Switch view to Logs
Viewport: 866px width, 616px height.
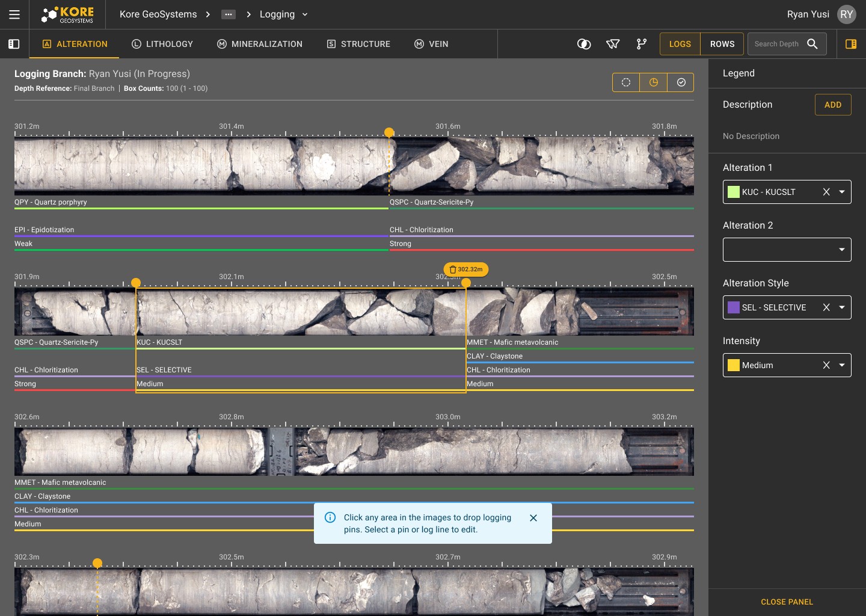pyautogui.click(x=680, y=44)
